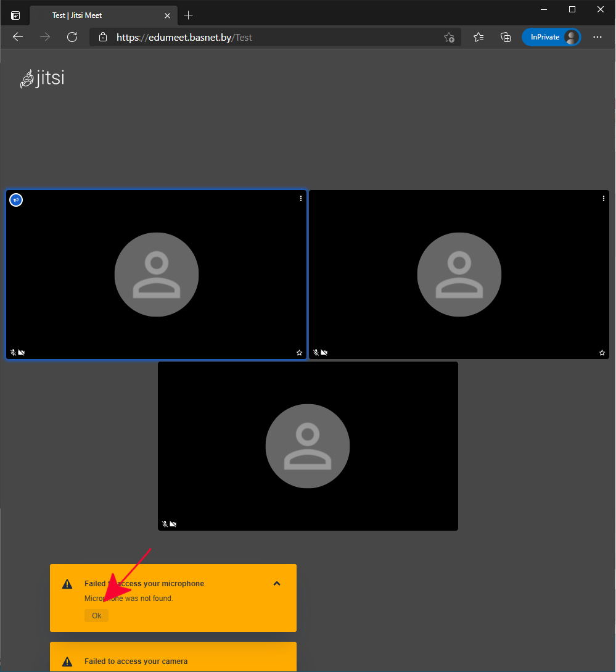616x672 pixels.
Task: Add this page to favorites
Action: (x=450, y=37)
